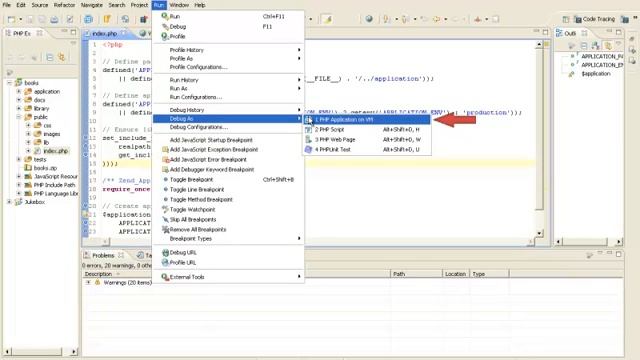Select Remove All Breakpoints entry
640x360 pixels.
228,229
